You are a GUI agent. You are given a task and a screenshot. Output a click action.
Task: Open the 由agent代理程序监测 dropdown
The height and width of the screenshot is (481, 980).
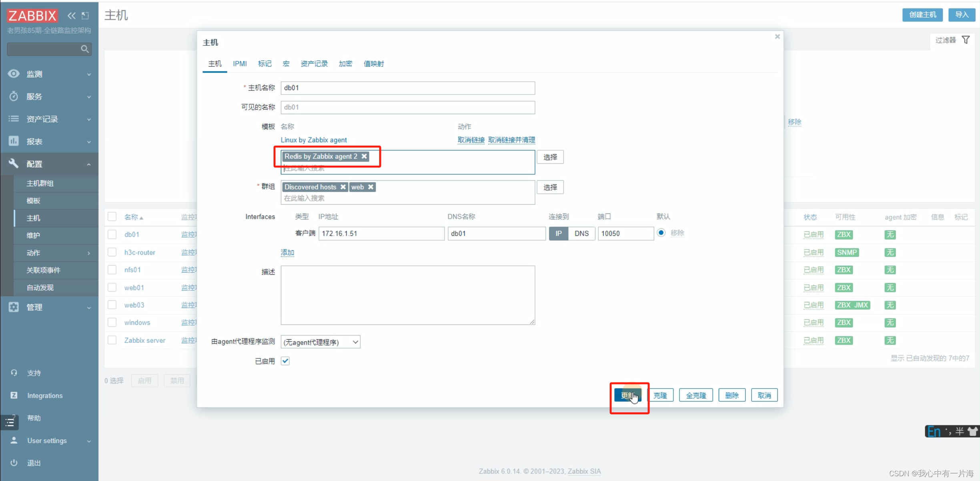point(320,342)
